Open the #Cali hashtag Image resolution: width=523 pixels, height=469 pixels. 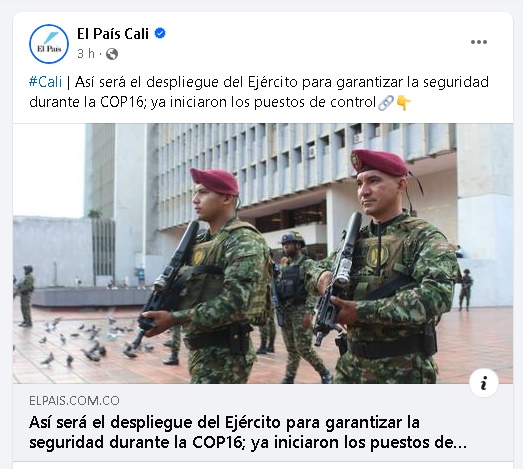tap(45, 82)
